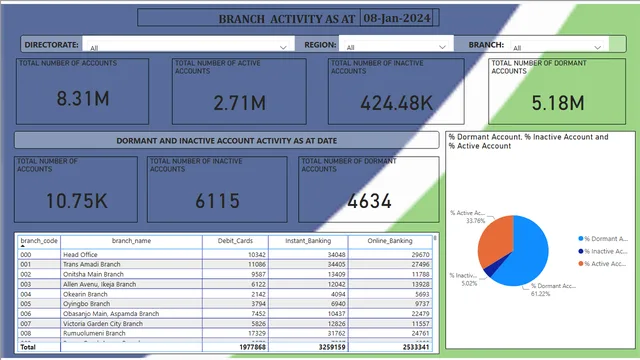
Task: Sort by the Debit_Cards column header
Action: (x=235, y=241)
